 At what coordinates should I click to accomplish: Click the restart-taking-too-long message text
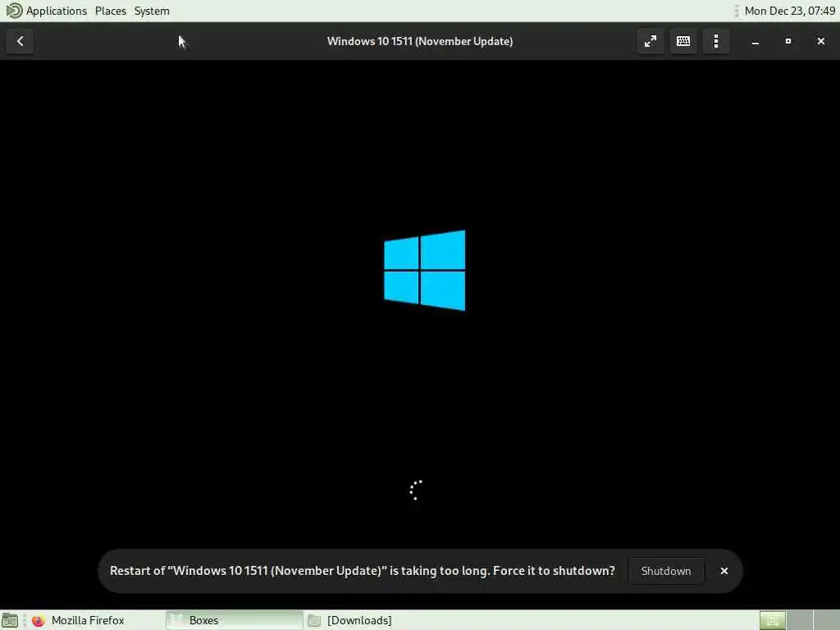coord(362,571)
